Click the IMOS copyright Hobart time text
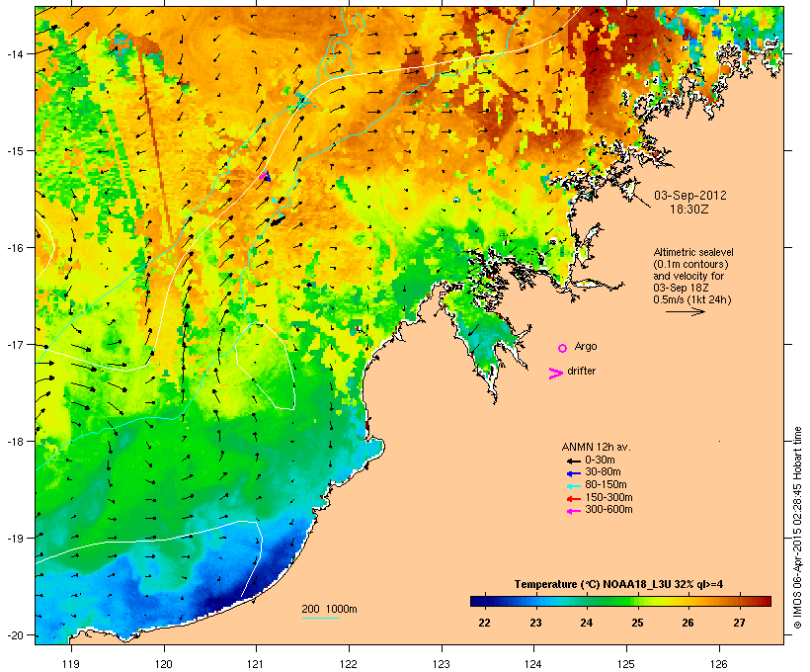The height and width of the screenshot is (672, 810). pyautogui.click(x=797, y=528)
